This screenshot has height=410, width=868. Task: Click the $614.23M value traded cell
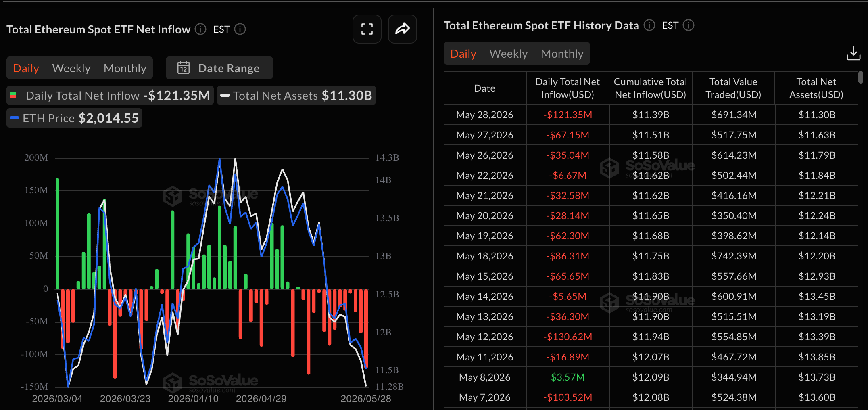(734, 155)
